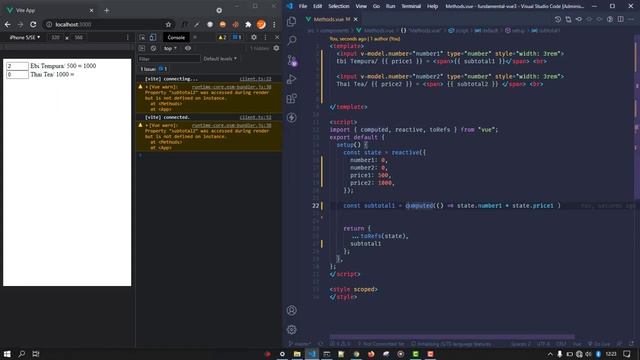
Task: Close the Methods.vue editor tab
Action: coord(356,19)
